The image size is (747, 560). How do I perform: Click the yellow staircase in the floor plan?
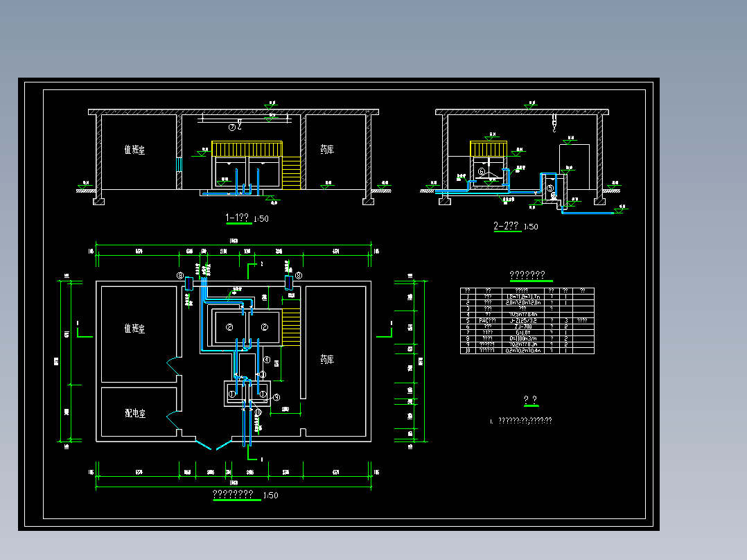pos(292,327)
